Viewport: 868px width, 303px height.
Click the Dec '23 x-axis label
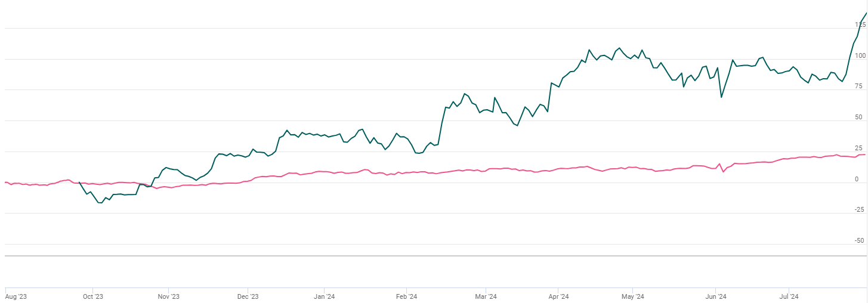click(248, 296)
